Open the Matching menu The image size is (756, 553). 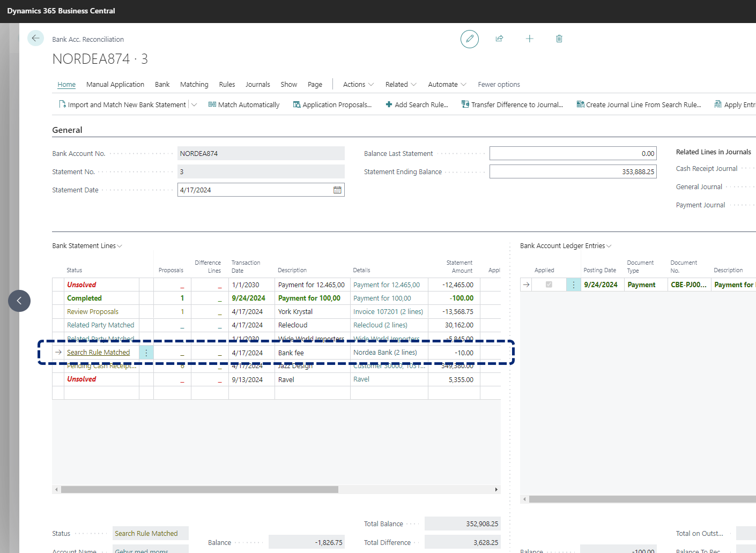[194, 84]
